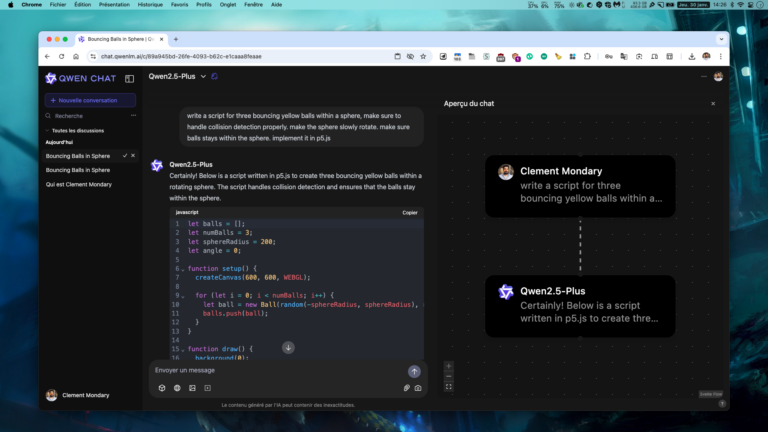The height and width of the screenshot is (432, 768).
Task: Click the help question mark button
Action: pos(722,404)
